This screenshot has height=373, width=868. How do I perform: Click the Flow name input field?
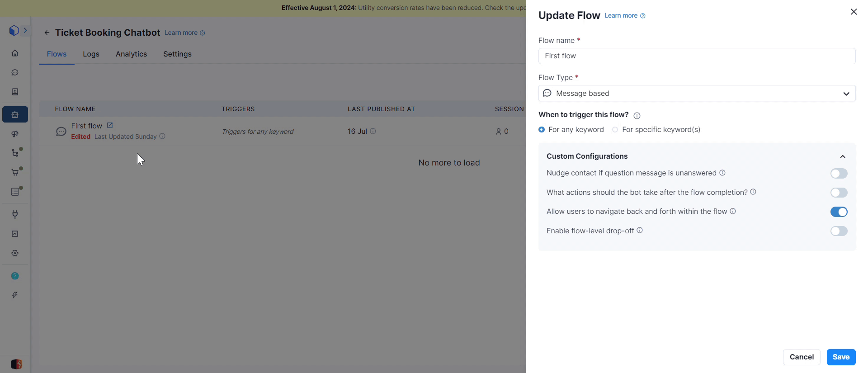click(x=697, y=56)
